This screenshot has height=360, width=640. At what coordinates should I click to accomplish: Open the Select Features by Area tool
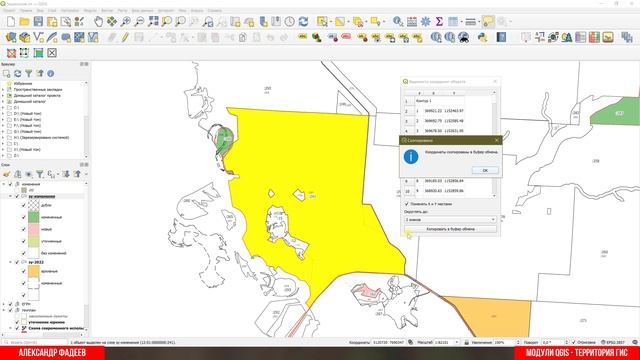pos(322,21)
